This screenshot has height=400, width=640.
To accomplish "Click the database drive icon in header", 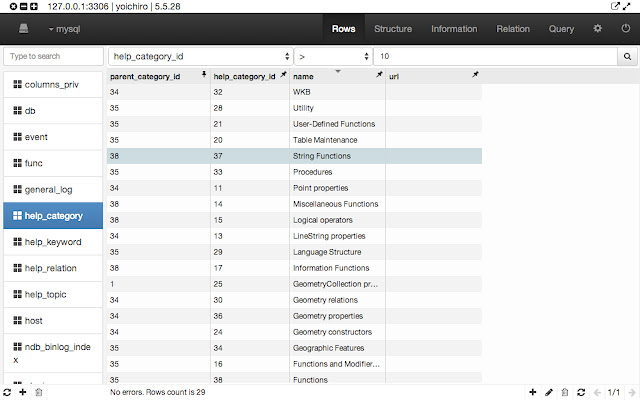I will tap(24, 29).
